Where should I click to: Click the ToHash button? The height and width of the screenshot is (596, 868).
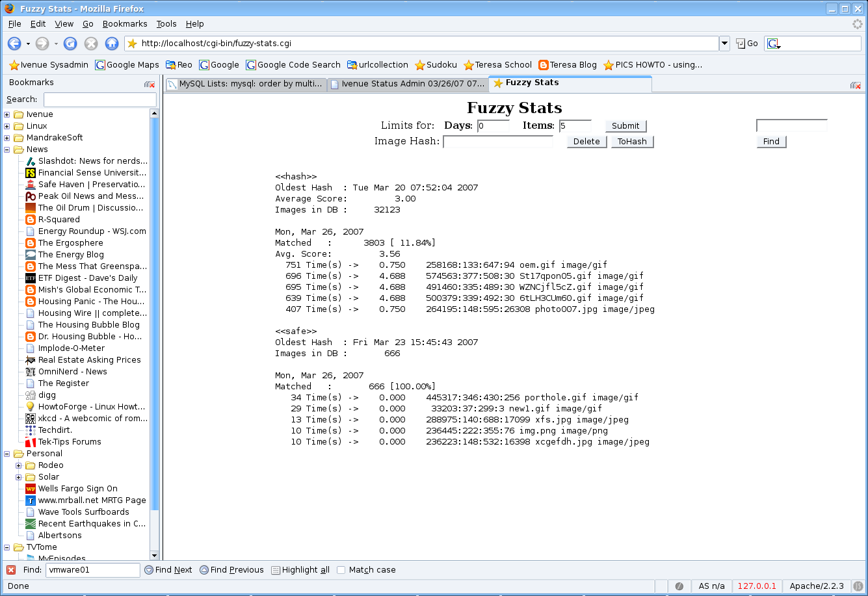pyautogui.click(x=631, y=142)
